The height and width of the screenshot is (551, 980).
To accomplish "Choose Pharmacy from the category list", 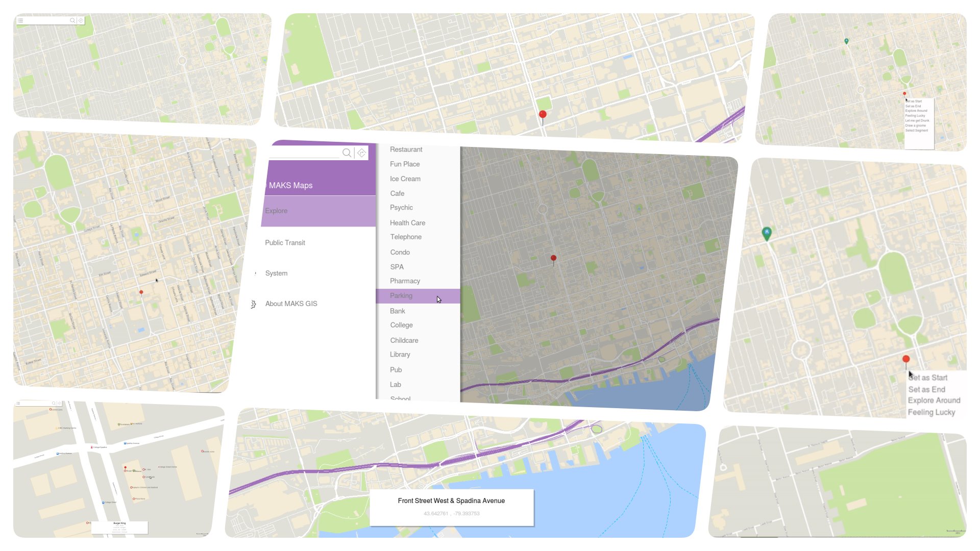I will point(405,281).
